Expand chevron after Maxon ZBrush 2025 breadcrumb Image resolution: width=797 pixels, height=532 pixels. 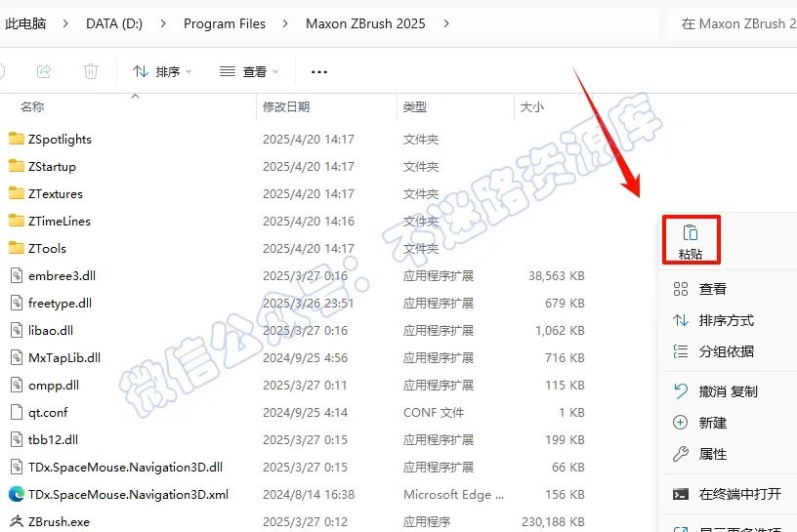coord(446,23)
